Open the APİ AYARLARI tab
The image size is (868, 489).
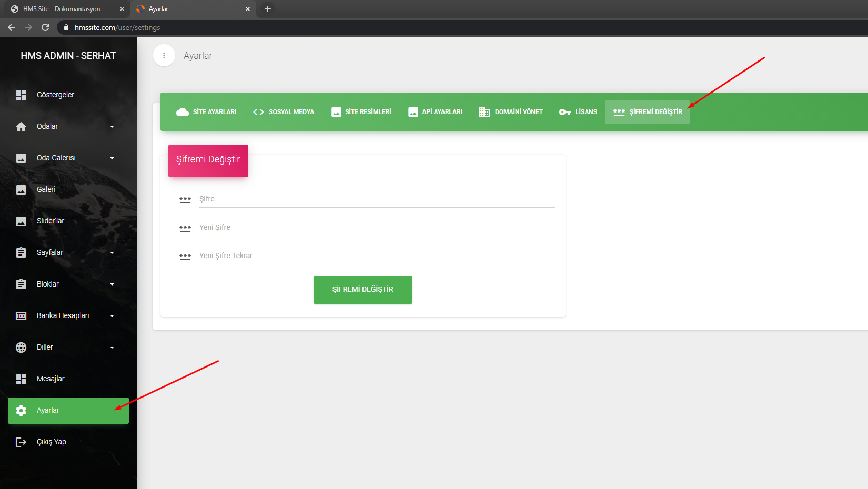[435, 112]
